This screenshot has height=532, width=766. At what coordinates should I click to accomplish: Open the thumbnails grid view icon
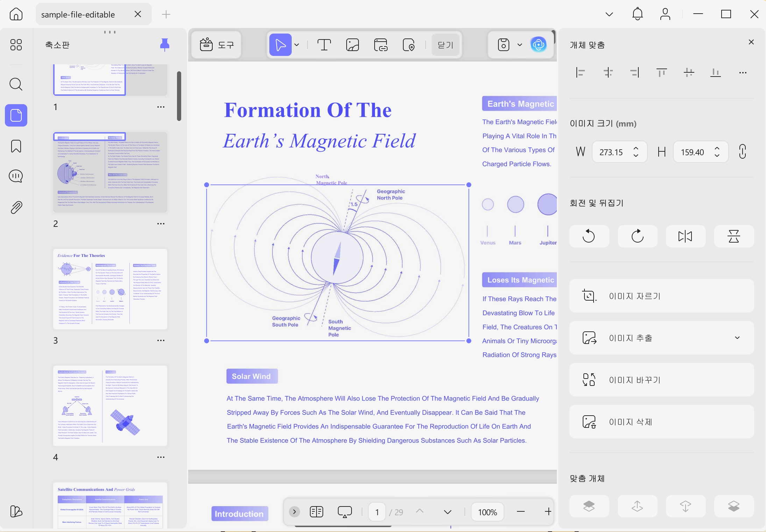coord(16,45)
